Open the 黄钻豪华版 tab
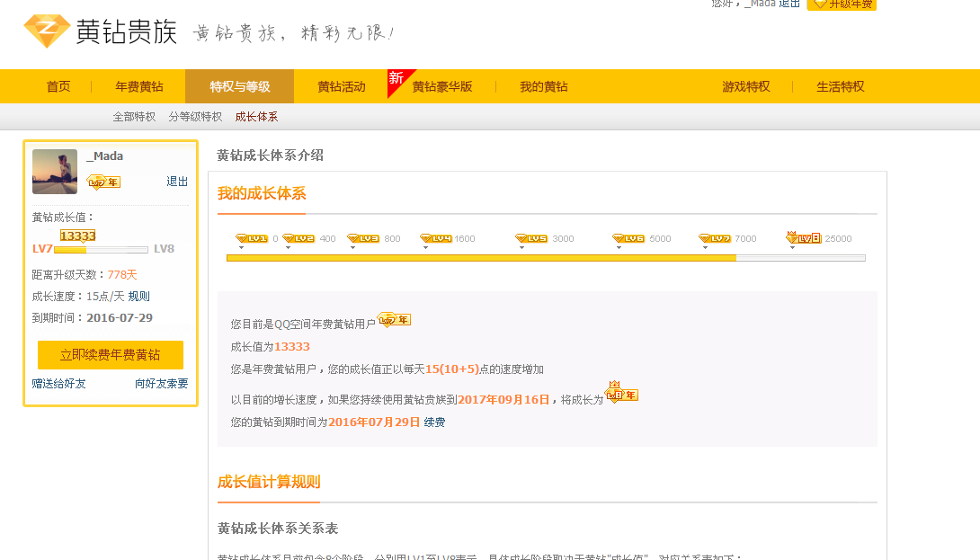Image resolution: width=980 pixels, height=560 pixels. click(x=442, y=86)
